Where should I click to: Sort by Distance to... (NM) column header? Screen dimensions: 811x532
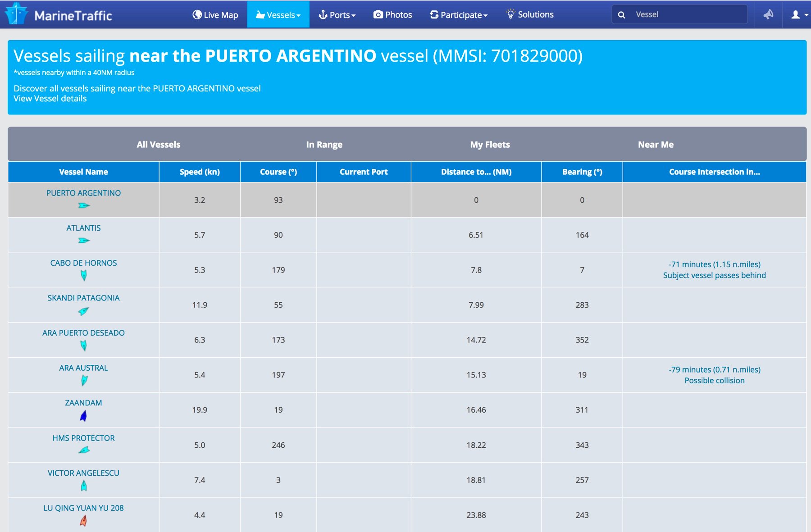476,172
